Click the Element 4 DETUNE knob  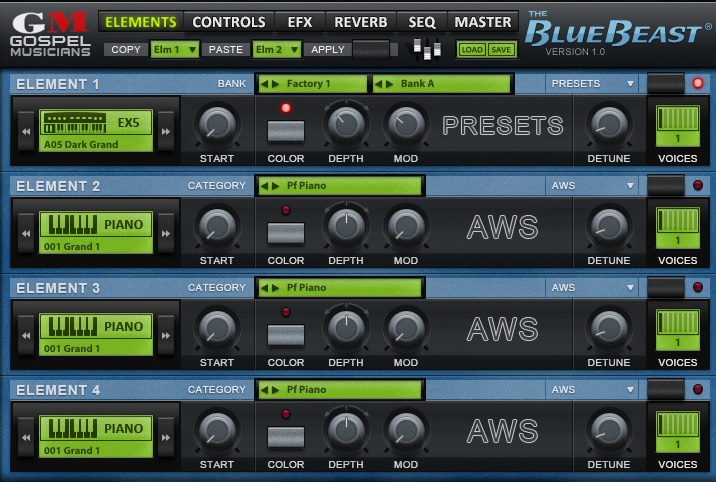[x=609, y=430]
